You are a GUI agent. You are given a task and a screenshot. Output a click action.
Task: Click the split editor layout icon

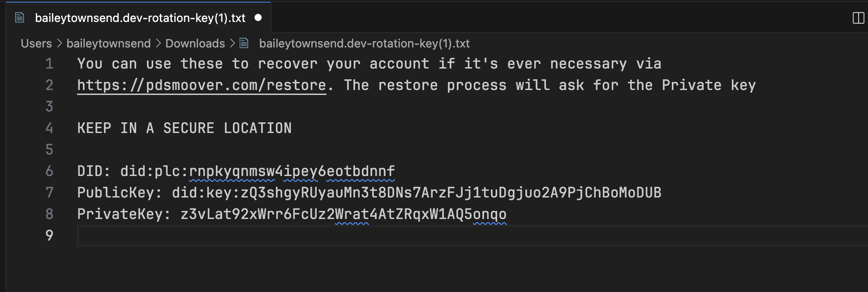[858, 18]
